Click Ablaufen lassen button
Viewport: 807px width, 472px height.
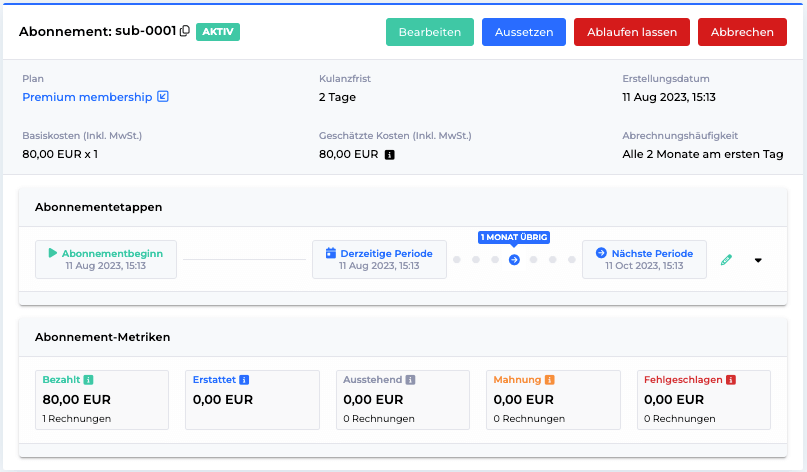632,32
